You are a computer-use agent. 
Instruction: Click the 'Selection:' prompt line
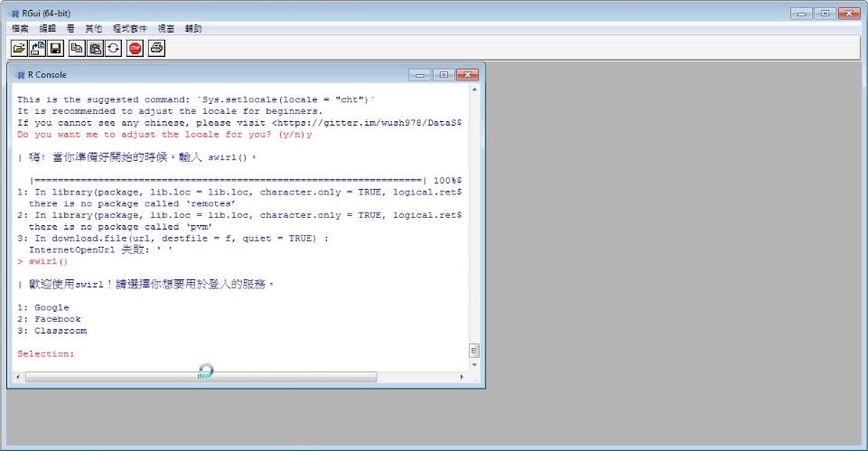tap(45, 354)
